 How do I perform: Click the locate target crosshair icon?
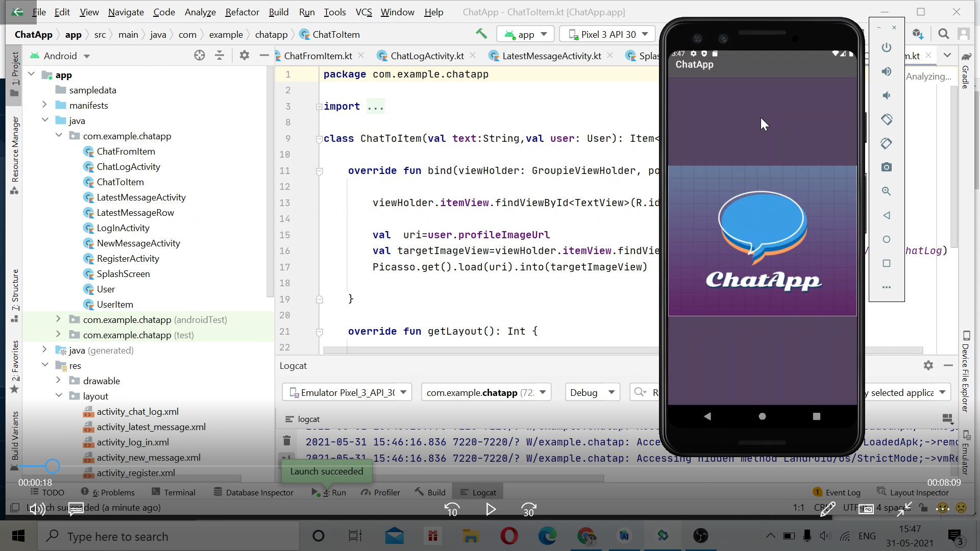point(200,56)
